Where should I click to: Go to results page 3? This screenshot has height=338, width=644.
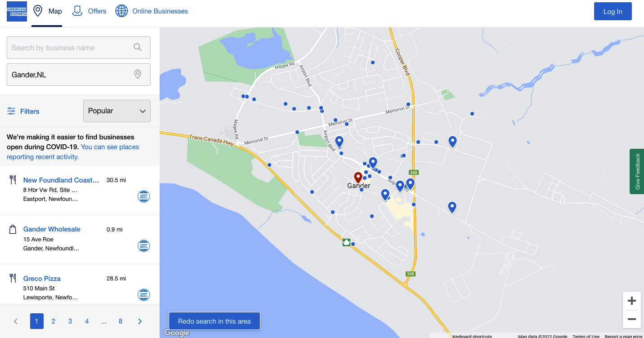(x=70, y=321)
